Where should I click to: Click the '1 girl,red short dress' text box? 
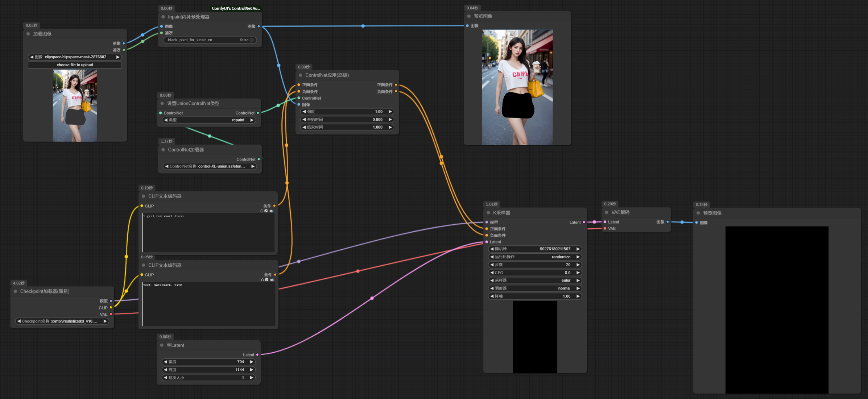[x=208, y=232]
